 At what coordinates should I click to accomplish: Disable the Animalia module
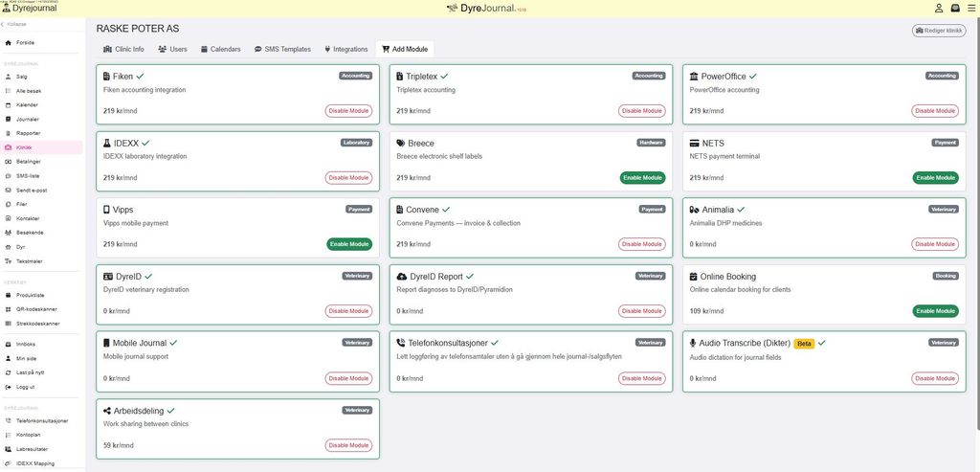935,244
